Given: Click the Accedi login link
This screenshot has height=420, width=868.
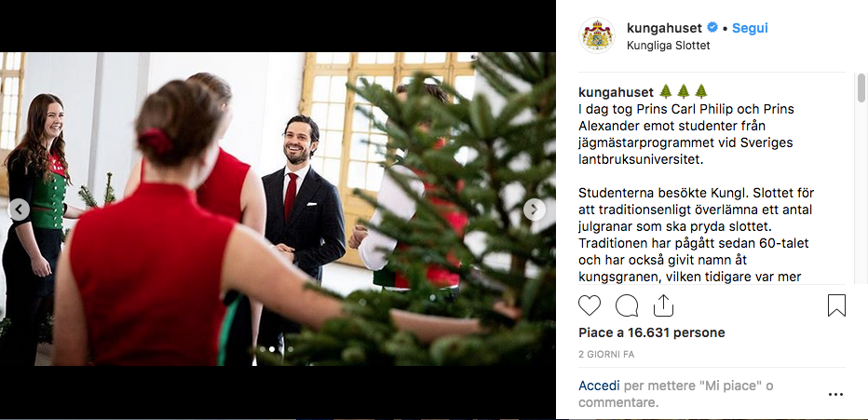Looking at the screenshot, I should click(599, 386).
